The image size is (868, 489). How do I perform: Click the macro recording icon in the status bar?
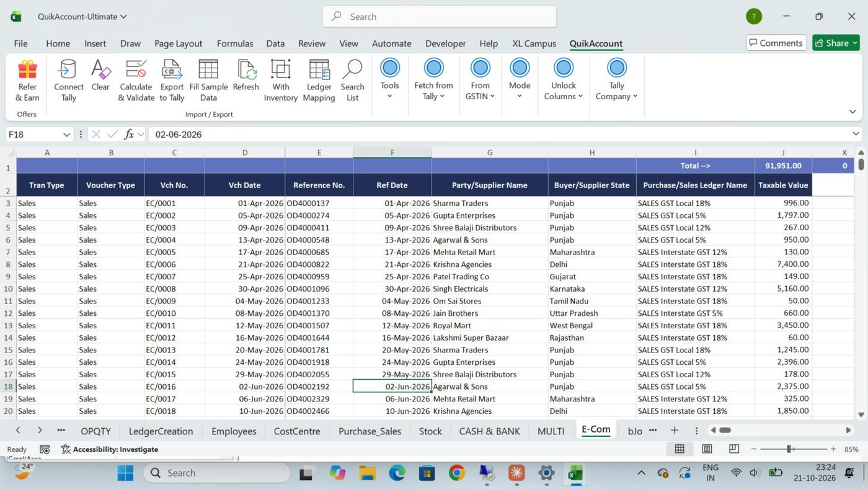click(x=45, y=449)
